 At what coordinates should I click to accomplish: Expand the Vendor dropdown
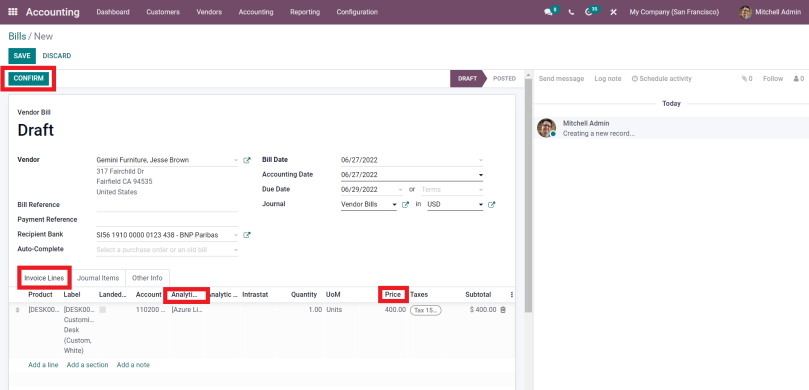(x=236, y=160)
